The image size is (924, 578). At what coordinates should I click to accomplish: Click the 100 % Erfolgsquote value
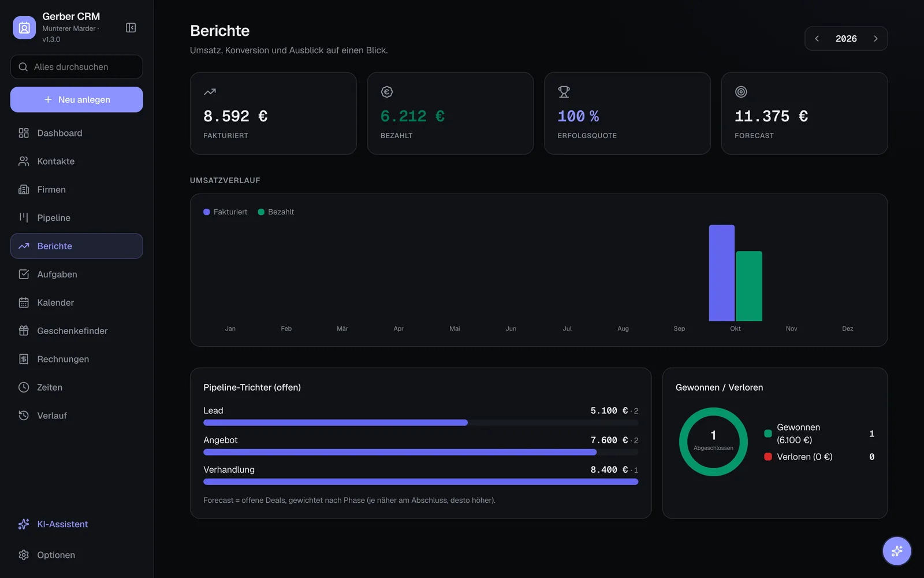click(x=578, y=116)
